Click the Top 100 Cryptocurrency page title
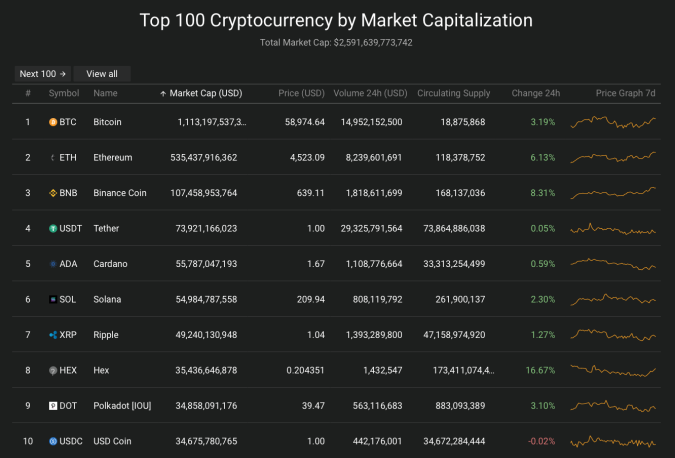The height and width of the screenshot is (458, 675). [x=336, y=20]
